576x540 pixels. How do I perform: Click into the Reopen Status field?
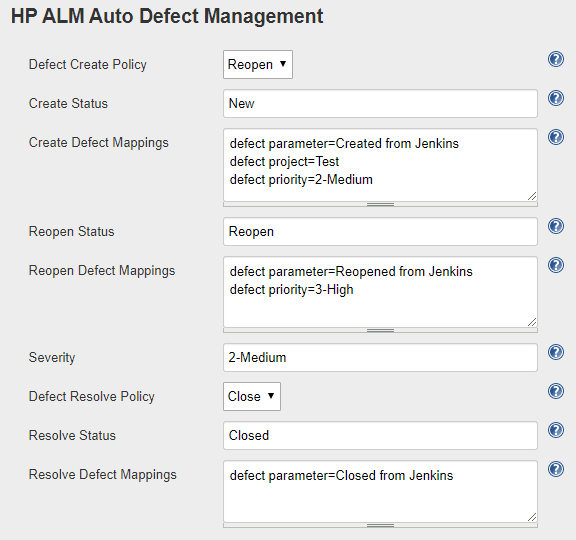tap(380, 232)
